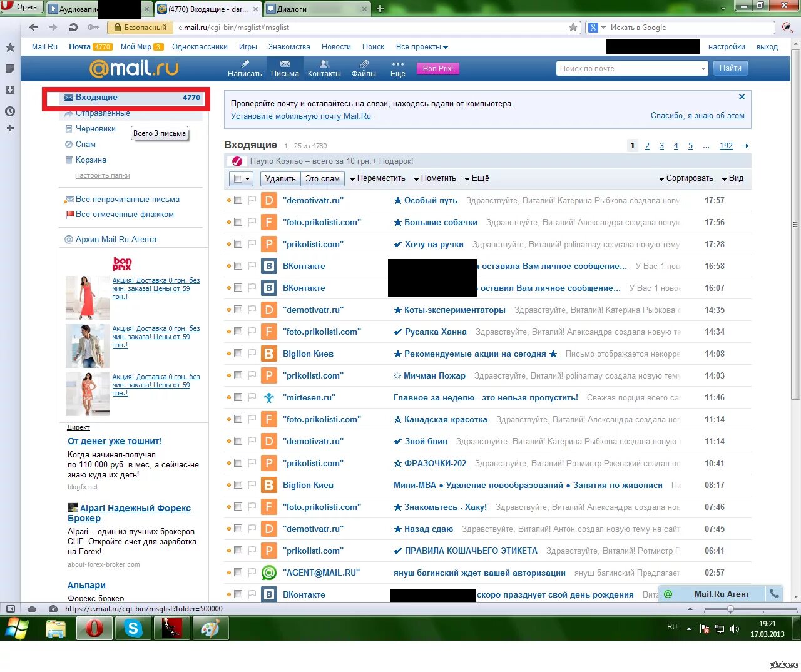Go to page 2 of inbox
The height and width of the screenshot is (672, 801).
[x=647, y=146]
